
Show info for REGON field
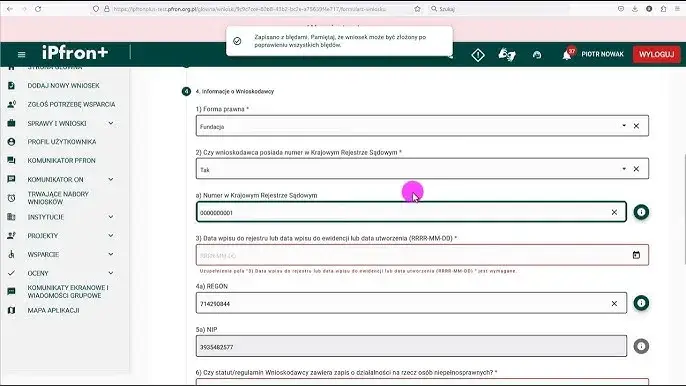(641, 303)
